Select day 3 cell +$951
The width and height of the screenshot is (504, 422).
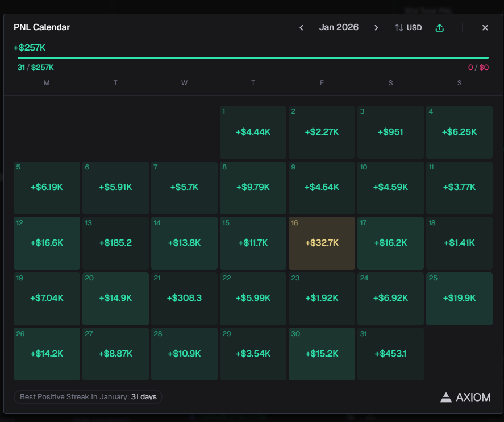pos(390,132)
